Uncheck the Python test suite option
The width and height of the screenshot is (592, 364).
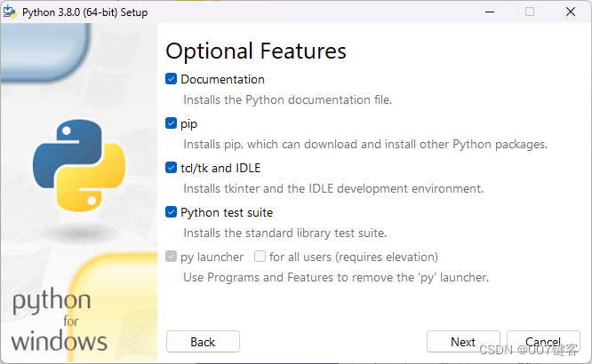coord(171,212)
